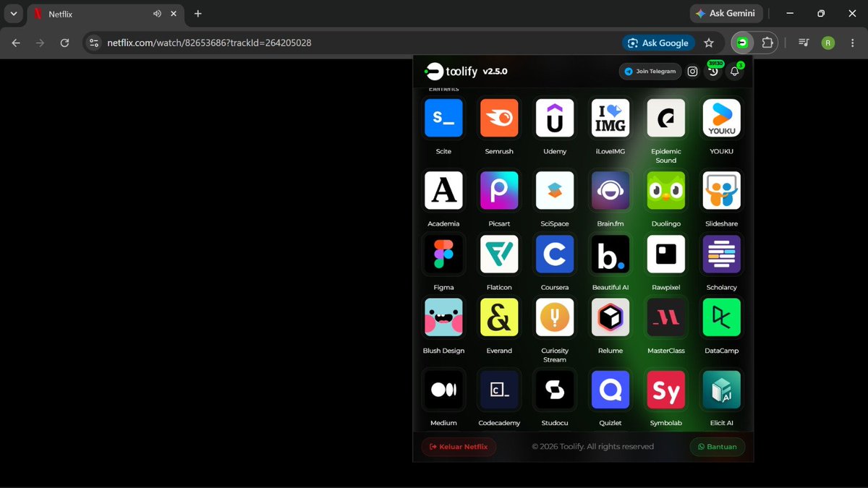
Task: Click the Ask Gemini button
Action: (726, 13)
